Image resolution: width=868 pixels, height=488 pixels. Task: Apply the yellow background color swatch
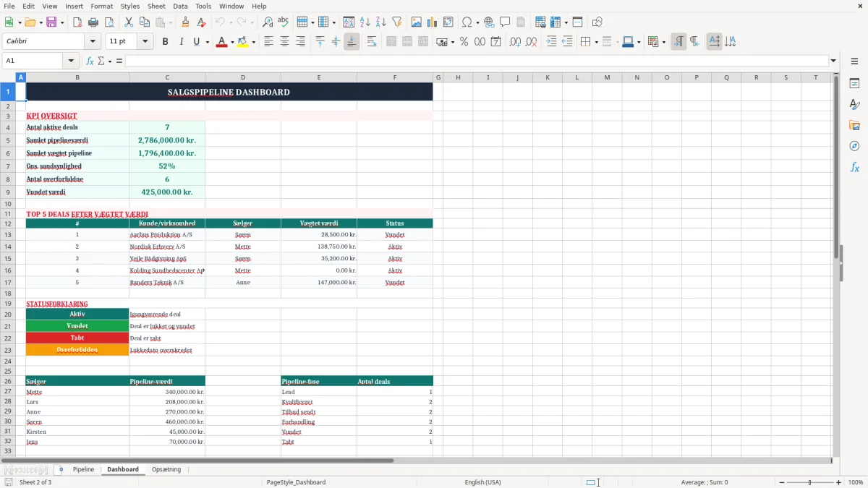click(x=243, y=42)
